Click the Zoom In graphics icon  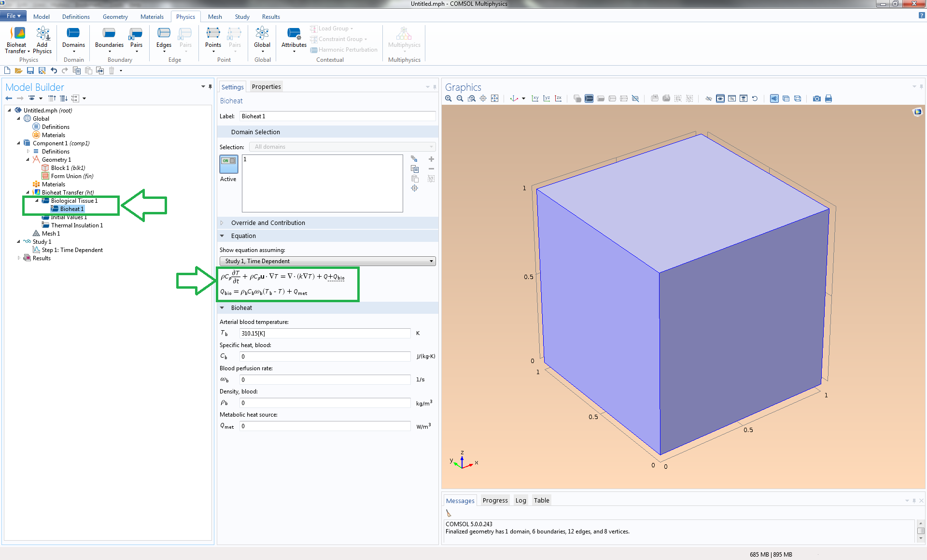[x=449, y=98]
